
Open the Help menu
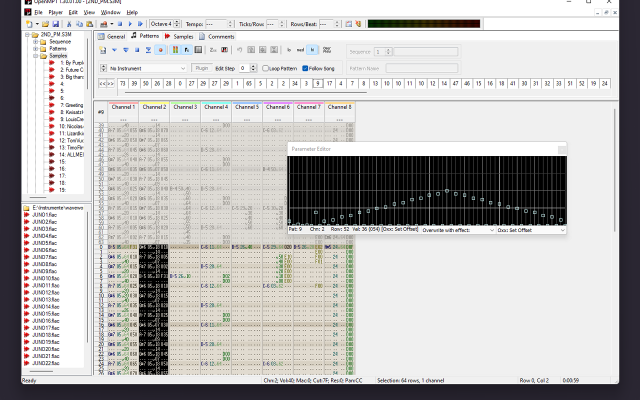click(x=132, y=12)
